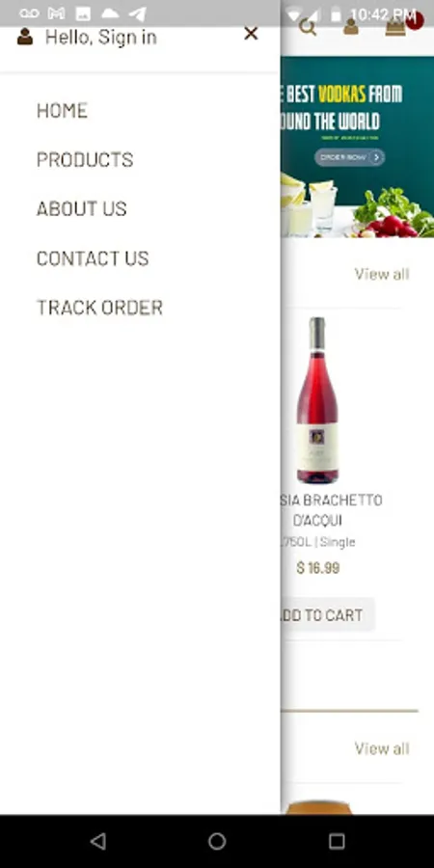The image size is (434, 868).
Task: Click the lower View all link
Action: (x=382, y=748)
